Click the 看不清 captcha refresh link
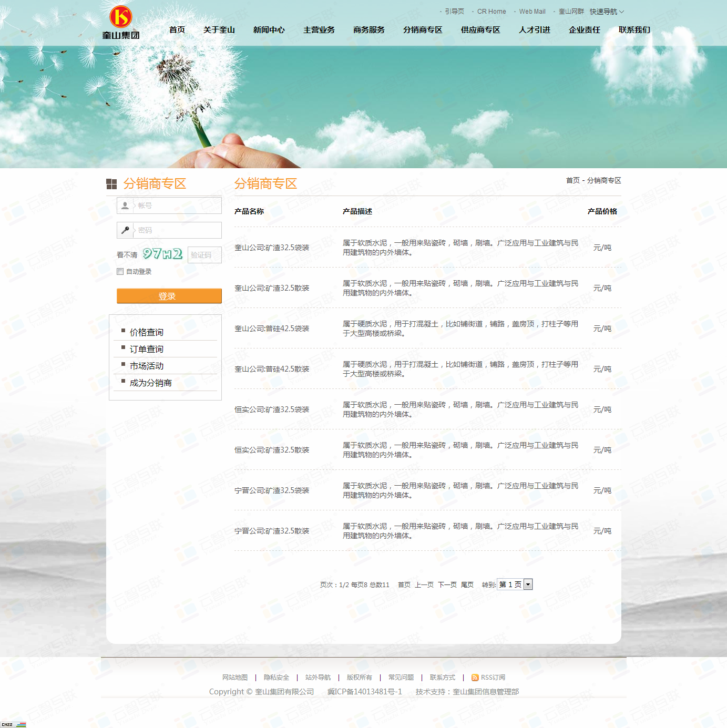Screen dimensions: 727x728 [127, 255]
